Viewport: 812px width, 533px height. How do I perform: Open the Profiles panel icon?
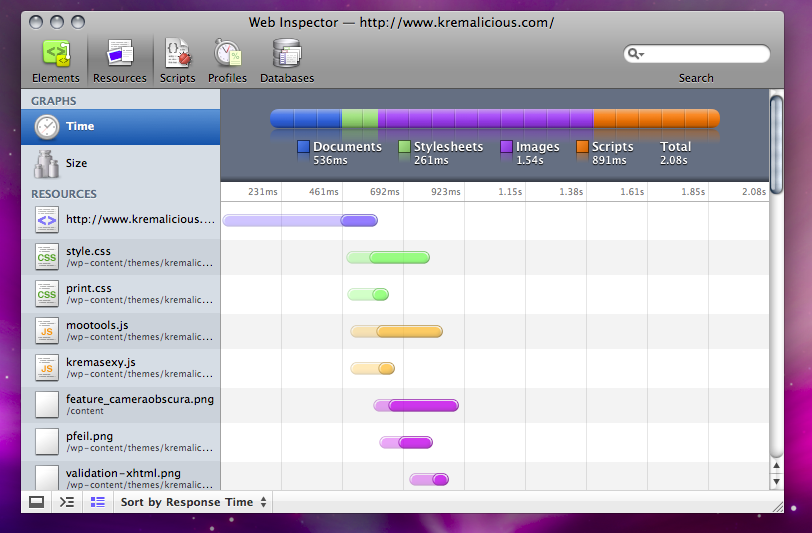tap(227, 53)
